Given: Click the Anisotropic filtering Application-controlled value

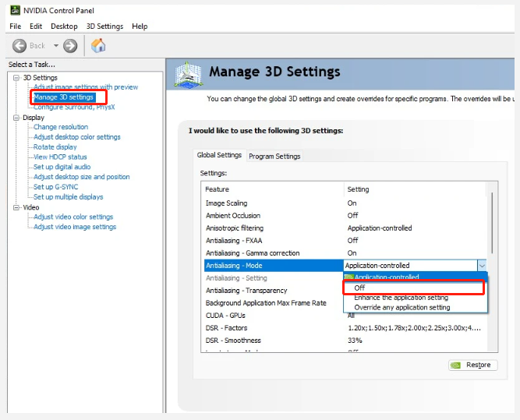Looking at the screenshot, I should pyautogui.click(x=380, y=228).
